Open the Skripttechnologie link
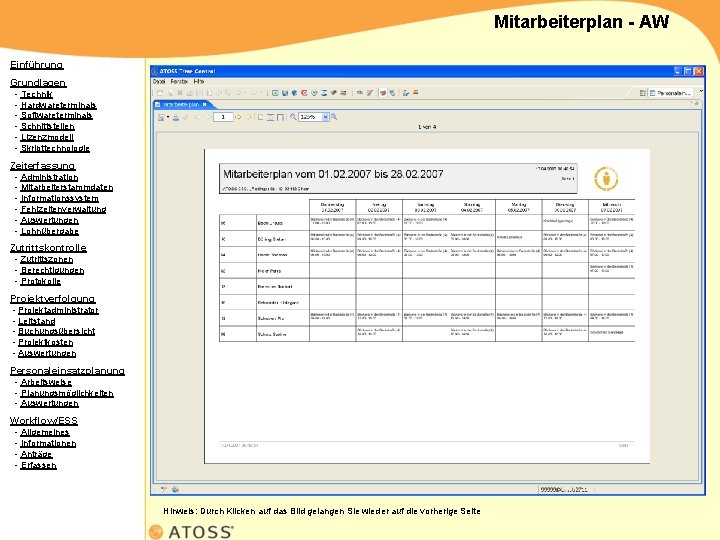The image size is (720, 540). (x=55, y=148)
